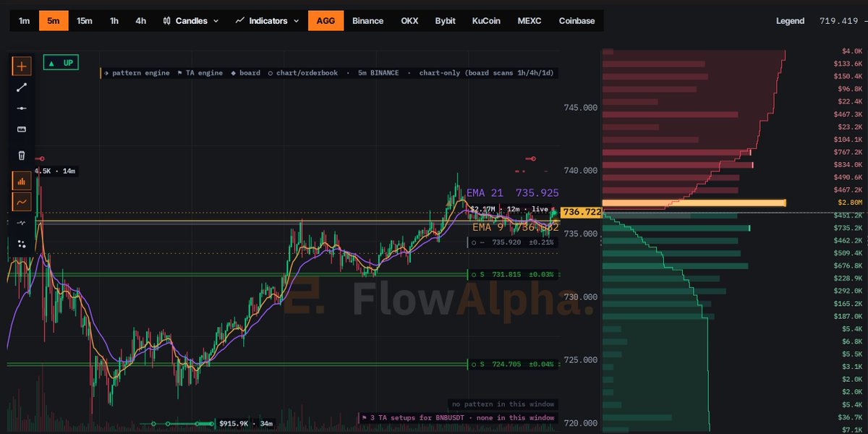This screenshot has height=434, width=868.
Task: Toggle the EMA wave line overlay icon
Action: 22,202
